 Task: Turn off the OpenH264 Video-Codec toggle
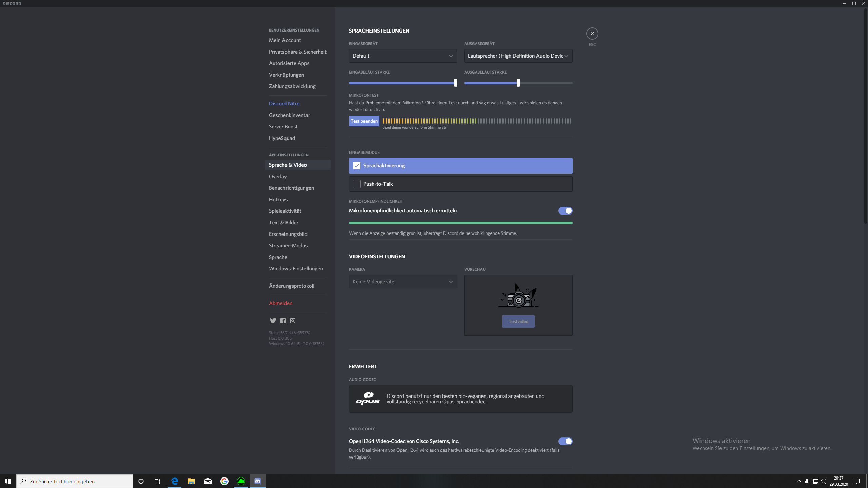[x=566, y=441]
